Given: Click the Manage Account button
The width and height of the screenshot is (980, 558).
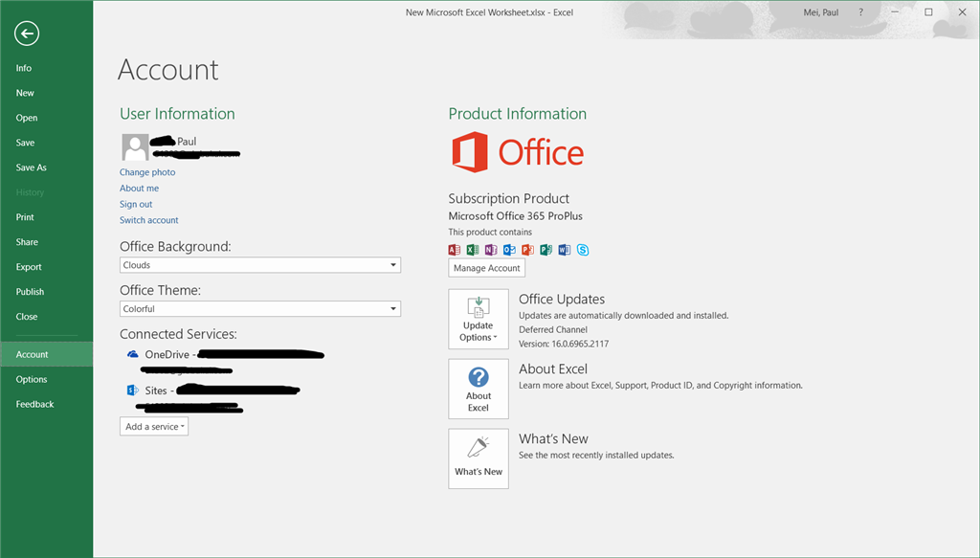Looking at the screenshot, I should (487, 268).
